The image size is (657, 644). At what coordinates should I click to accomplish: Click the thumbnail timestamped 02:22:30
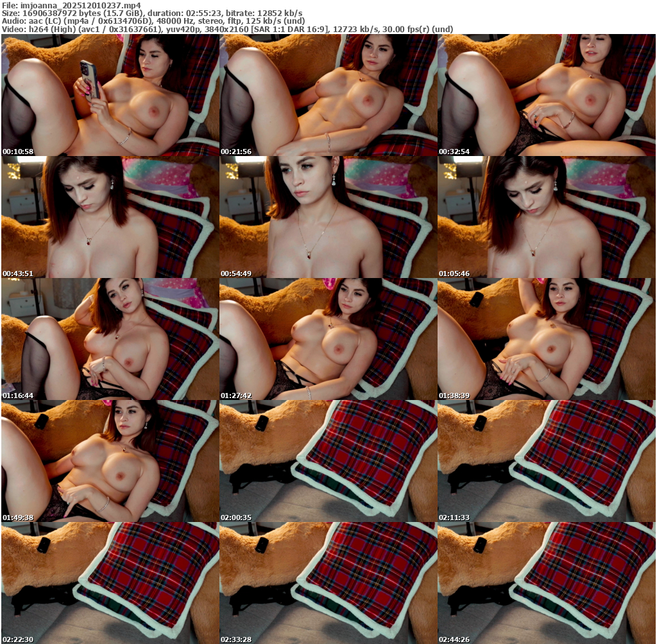pos(110,583)
